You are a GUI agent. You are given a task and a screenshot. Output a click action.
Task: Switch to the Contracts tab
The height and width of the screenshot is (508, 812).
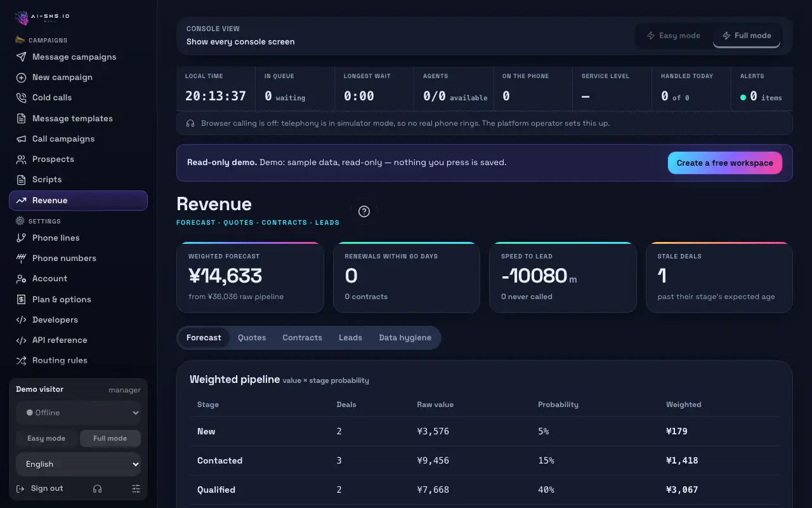[x=302, y=338]
